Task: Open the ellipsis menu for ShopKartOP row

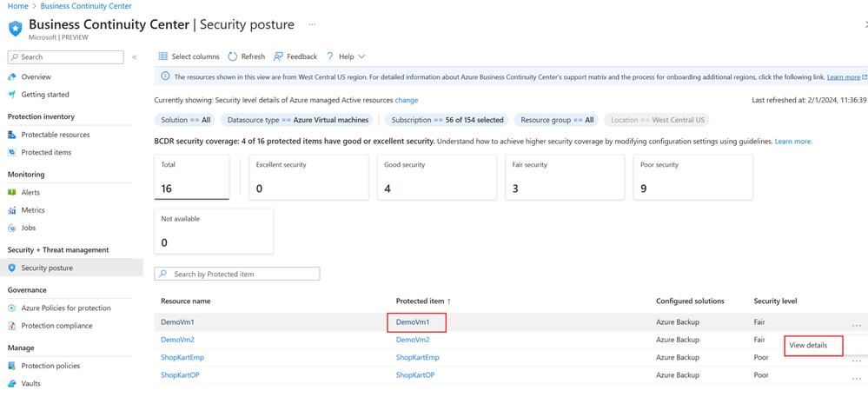Action: 857,379
